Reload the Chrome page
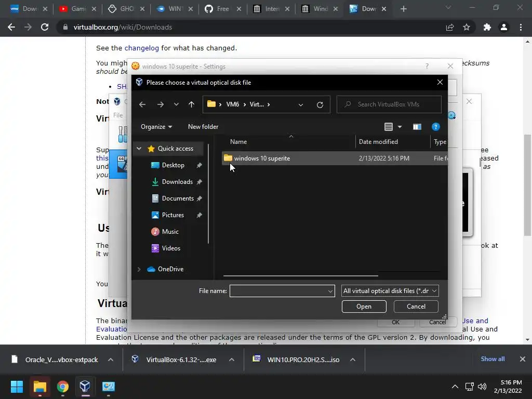The height and width of the screenshot is (399, 532). (45, 27)
